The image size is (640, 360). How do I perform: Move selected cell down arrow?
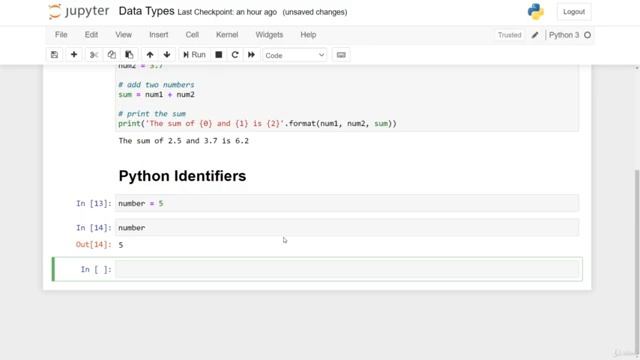[167, 55]
